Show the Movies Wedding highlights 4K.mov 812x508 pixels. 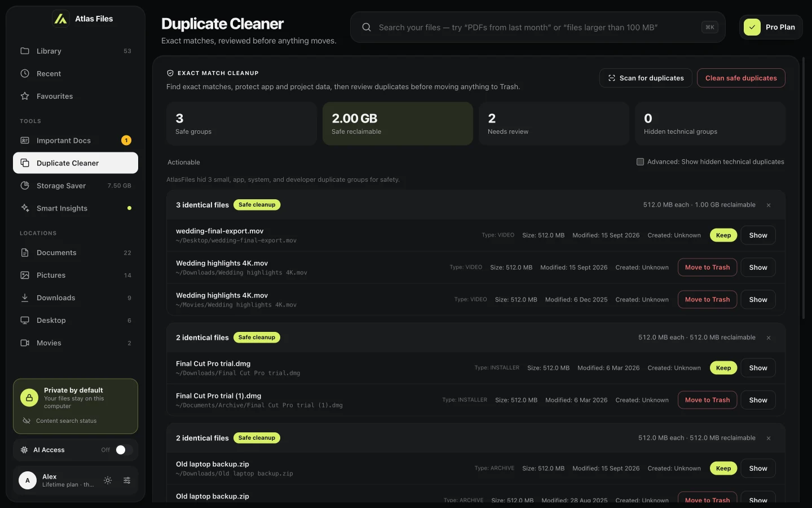coord(758,300)
